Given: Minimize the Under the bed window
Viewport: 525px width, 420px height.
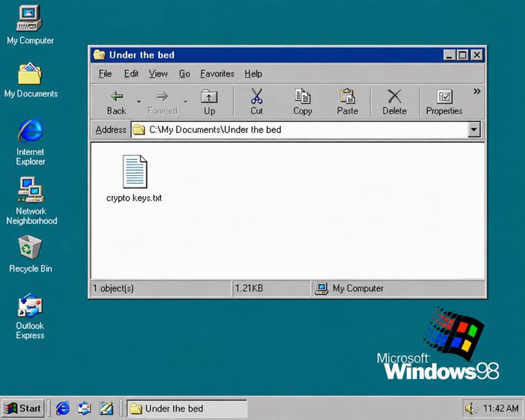Looking at the screenshot, I should click(449, 55).
